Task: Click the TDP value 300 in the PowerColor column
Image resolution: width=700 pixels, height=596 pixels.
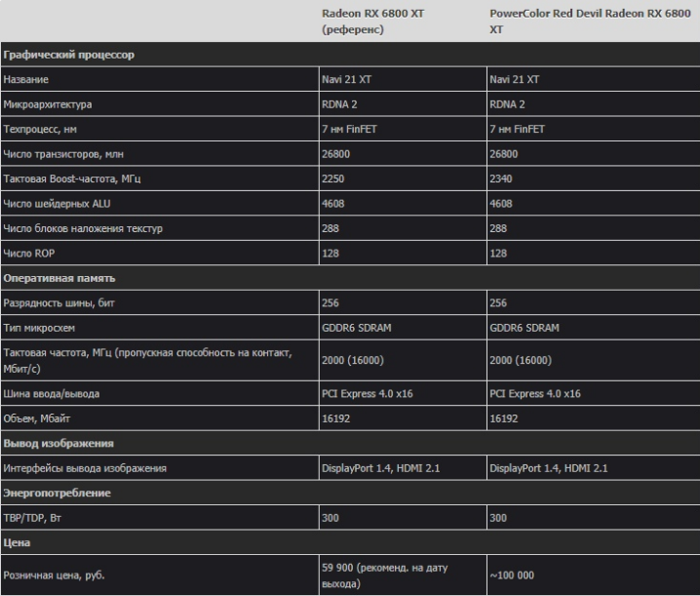Action: tap(498, 518)
